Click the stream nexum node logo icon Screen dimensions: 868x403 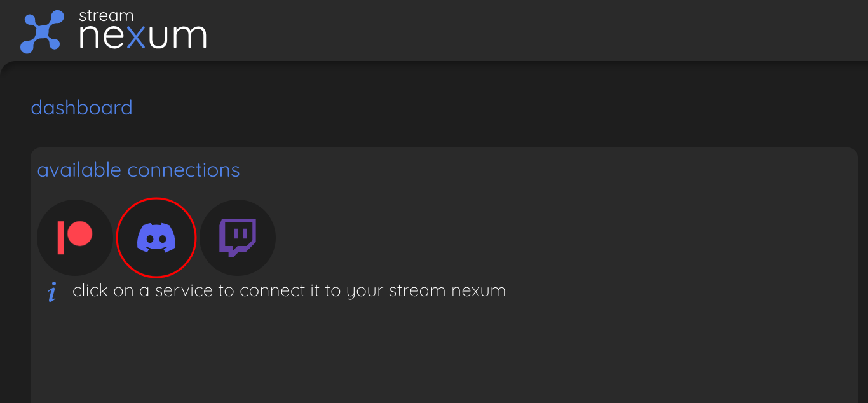42,31
